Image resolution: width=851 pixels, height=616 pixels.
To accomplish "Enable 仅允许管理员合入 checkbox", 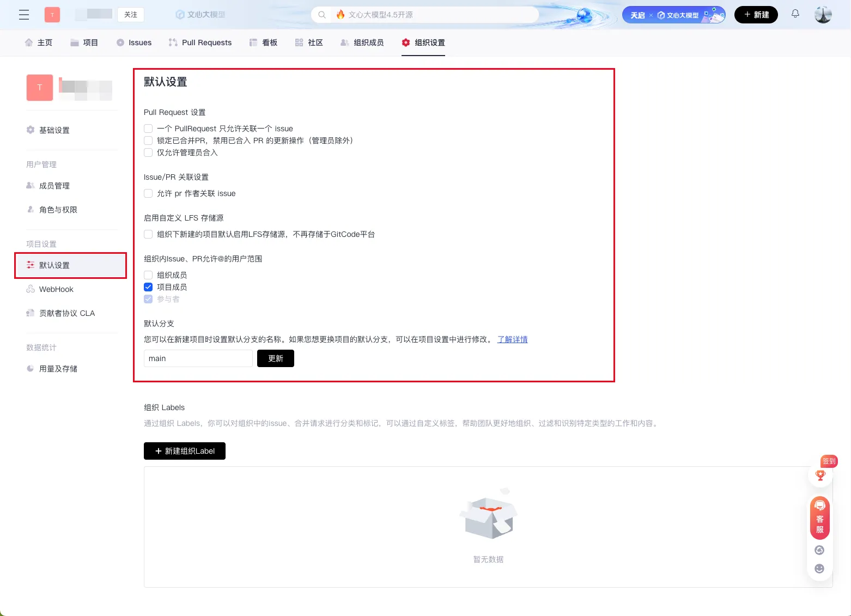I will 148,153.
